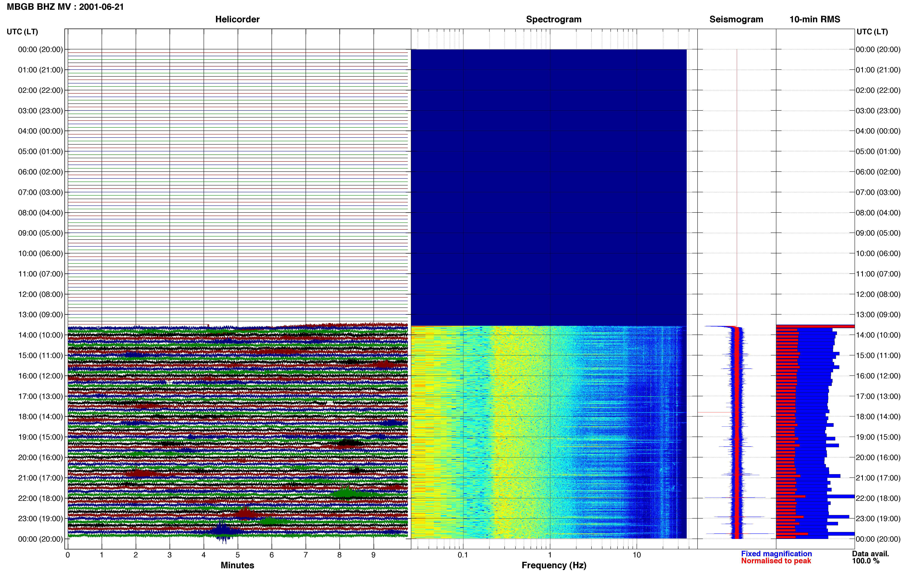
Task: Click the Data avail. label
Action: point(870,554)
